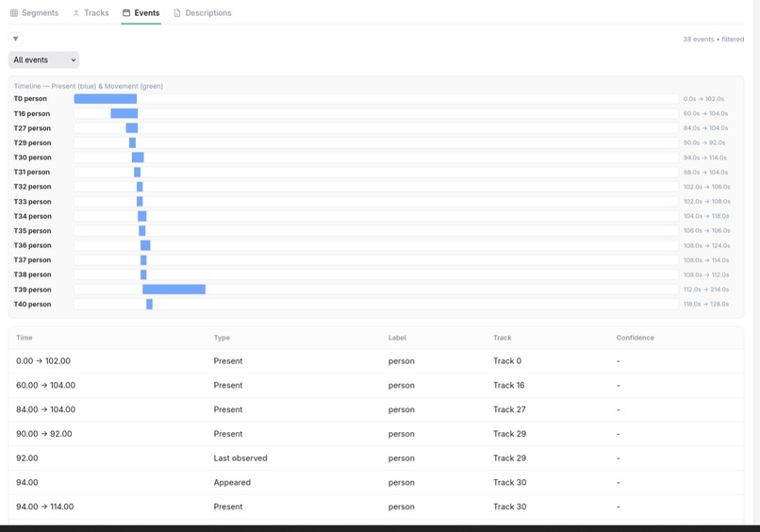This screenshot has width=760, height=532.
Task: Select the 84.00 → 104.00 event row
Action: click(x=375, y=409)
